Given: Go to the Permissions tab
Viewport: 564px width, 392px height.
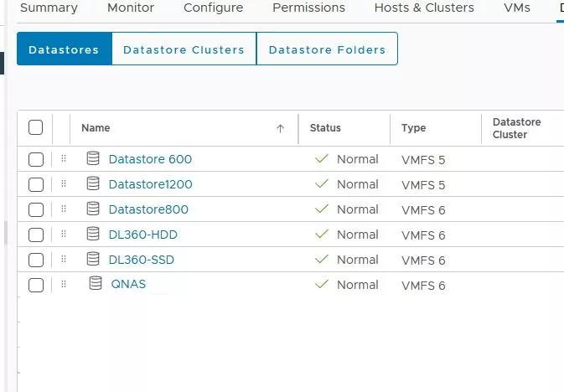Looking at the screenshot, I should point(308,8).
